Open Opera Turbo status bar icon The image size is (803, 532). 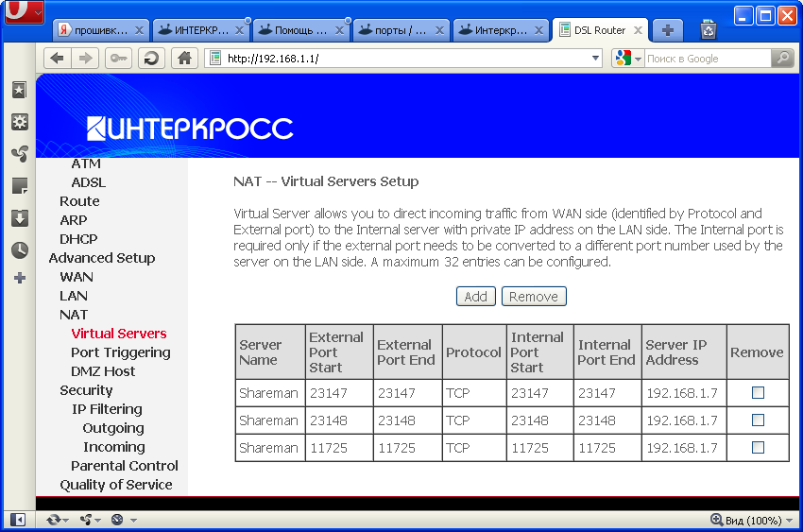pos(117,521)
